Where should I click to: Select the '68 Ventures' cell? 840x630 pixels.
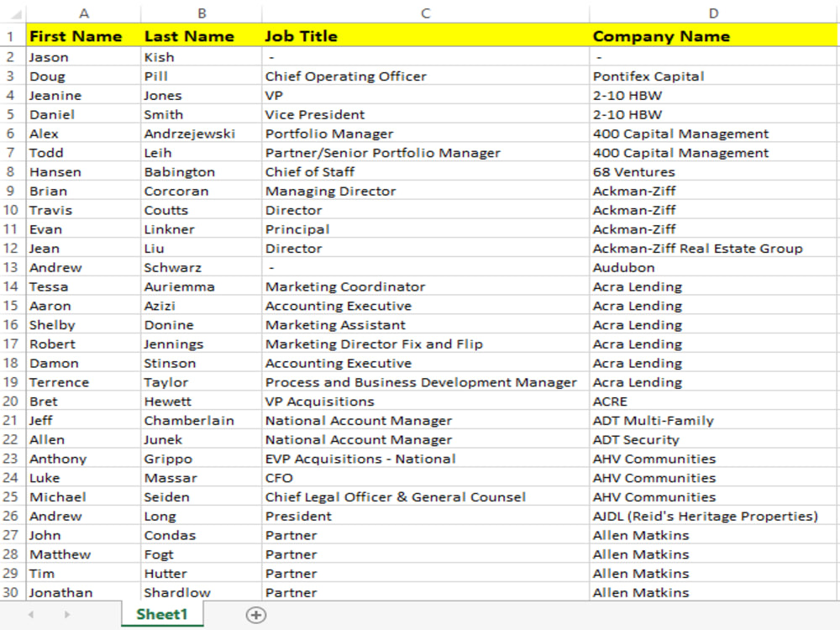point(713,171)
